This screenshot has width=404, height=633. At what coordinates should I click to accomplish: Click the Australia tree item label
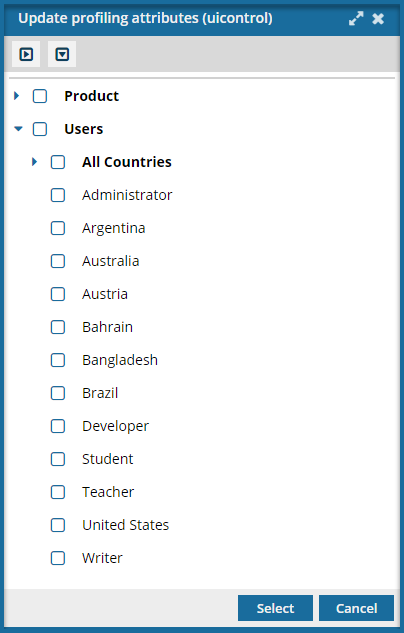(x=111, y=261)
